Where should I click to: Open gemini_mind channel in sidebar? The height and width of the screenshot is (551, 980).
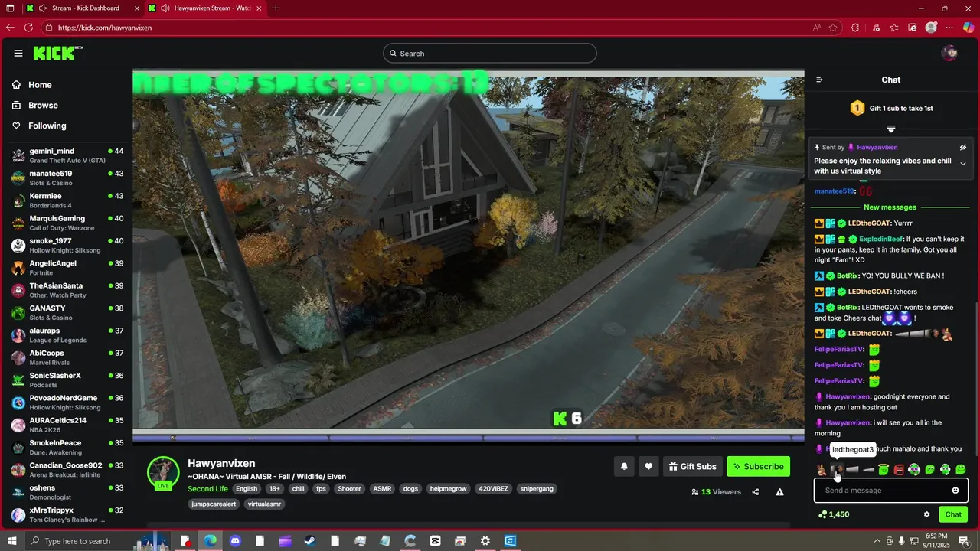[67, 155]
